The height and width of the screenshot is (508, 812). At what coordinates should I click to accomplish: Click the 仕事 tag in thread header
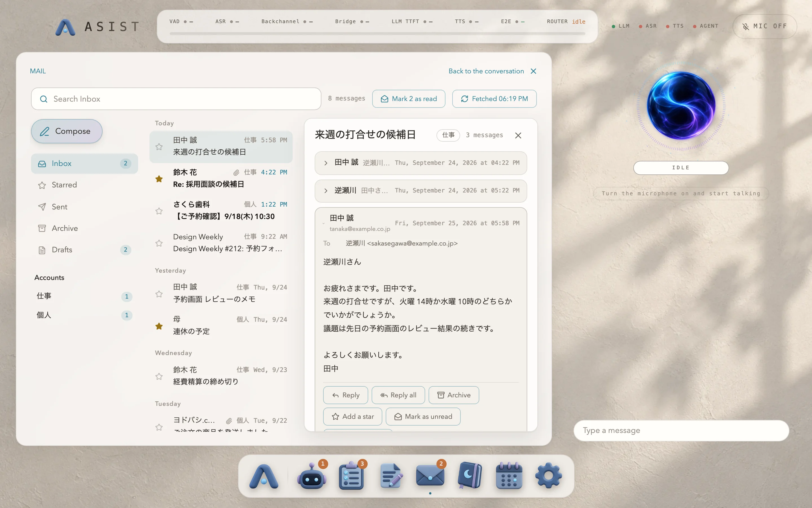pos(448,135)
